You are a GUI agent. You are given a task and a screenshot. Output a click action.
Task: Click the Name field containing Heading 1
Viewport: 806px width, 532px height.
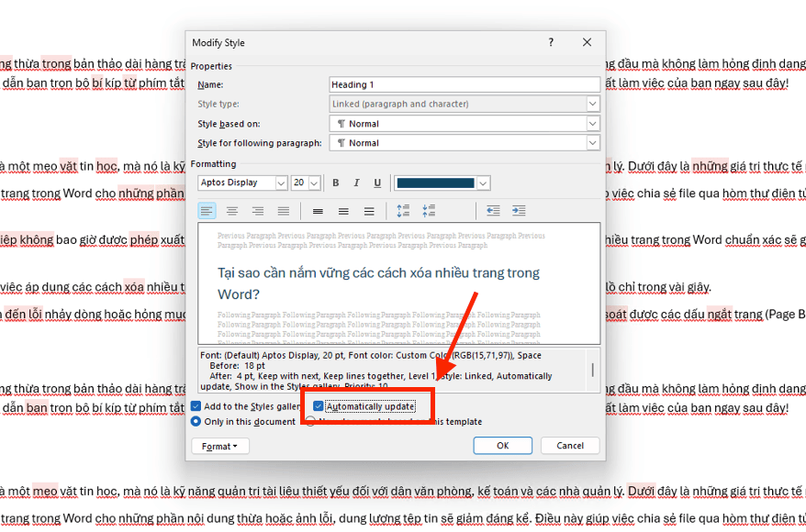click(x=465, y=84)
